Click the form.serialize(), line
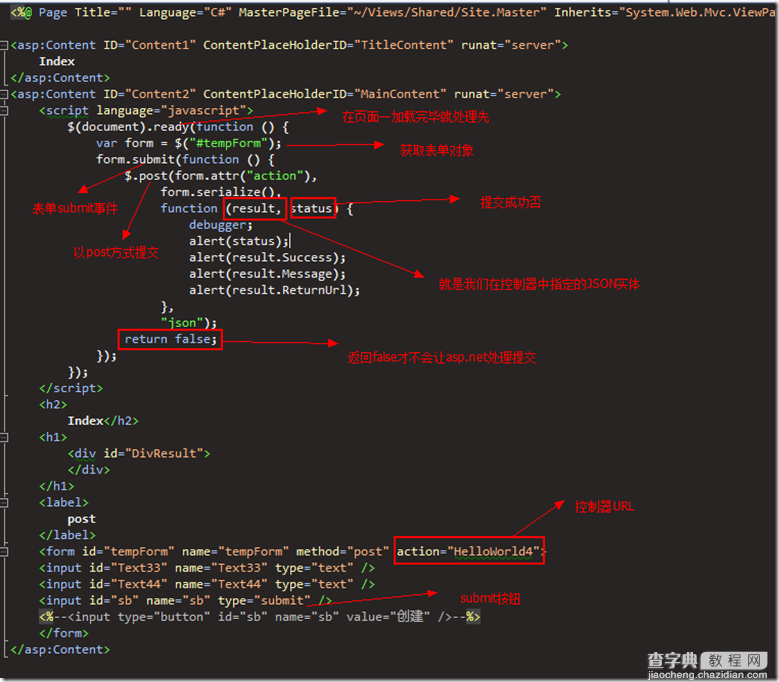The height and width of the screenshot is (682, 779). pyautogui.click(x=221, y=192)
